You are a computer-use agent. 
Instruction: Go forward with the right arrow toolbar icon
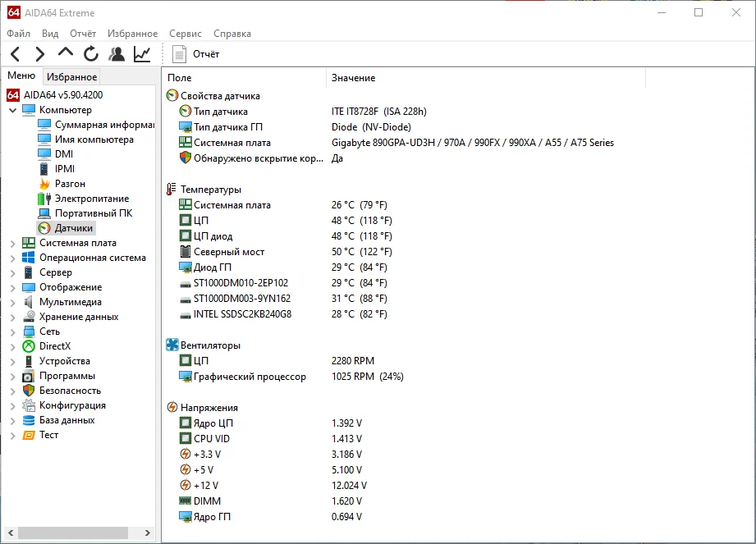click(40, 54)
